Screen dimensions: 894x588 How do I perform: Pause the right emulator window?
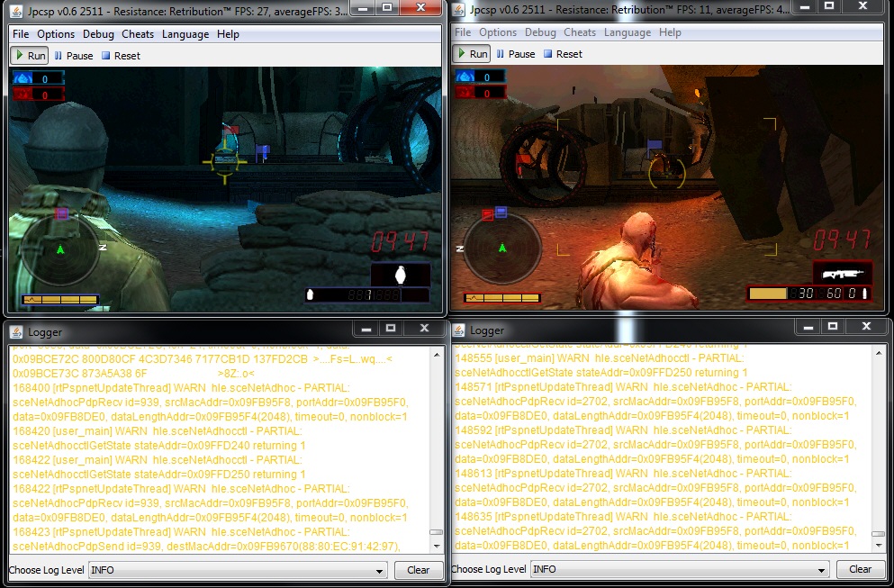[515, 54]
